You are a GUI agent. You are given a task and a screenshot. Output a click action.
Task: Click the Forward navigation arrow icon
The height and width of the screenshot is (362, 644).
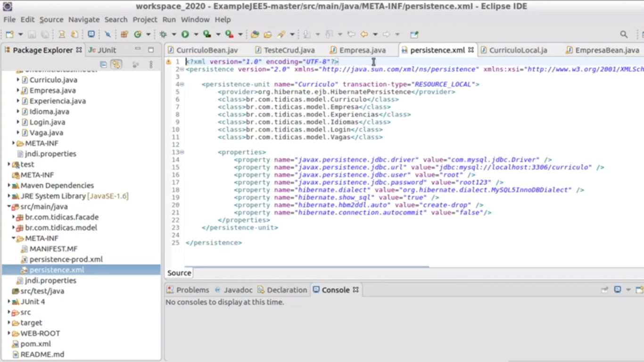pyautogui.click(x=386, y=34)
